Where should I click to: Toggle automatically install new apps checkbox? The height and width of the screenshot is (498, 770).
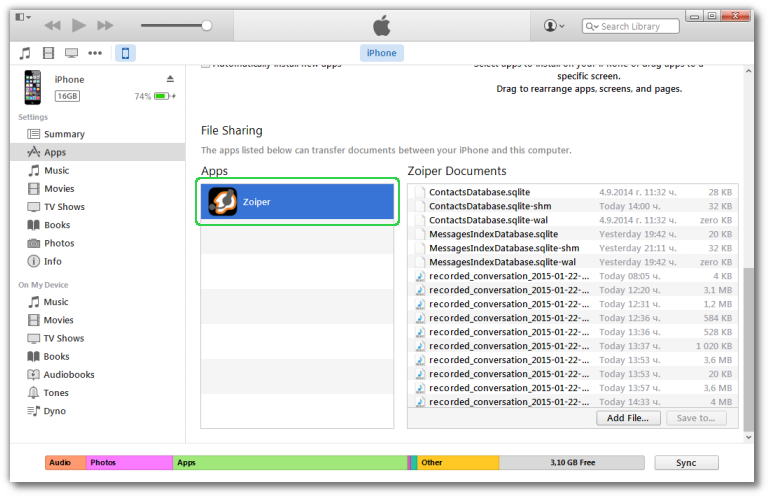click(206, 64)
